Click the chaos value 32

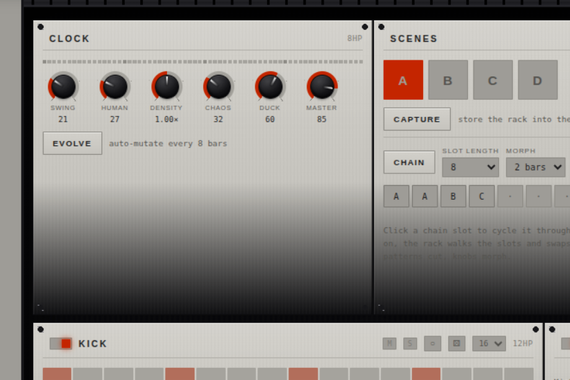click(218, 119)
